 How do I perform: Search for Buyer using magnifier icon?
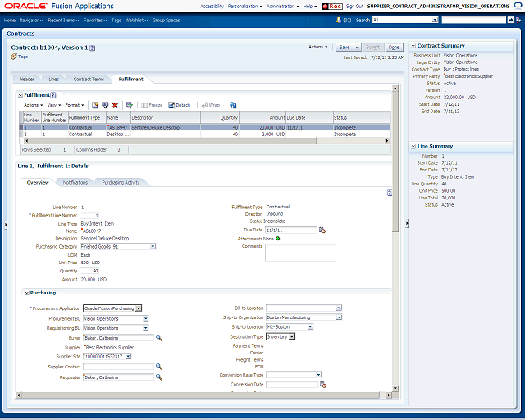pos(159,338)
